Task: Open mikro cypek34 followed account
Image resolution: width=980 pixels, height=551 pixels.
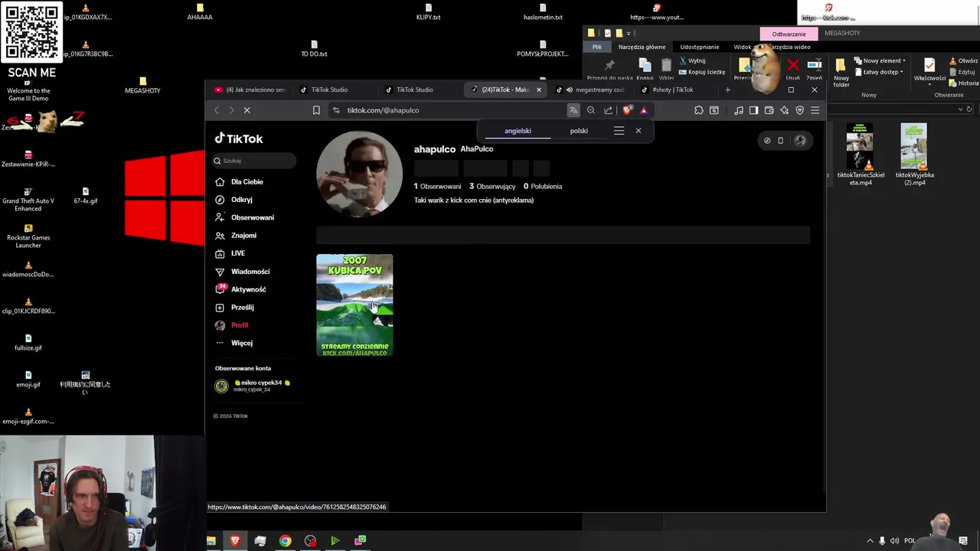Action: (x=253, y=386)
